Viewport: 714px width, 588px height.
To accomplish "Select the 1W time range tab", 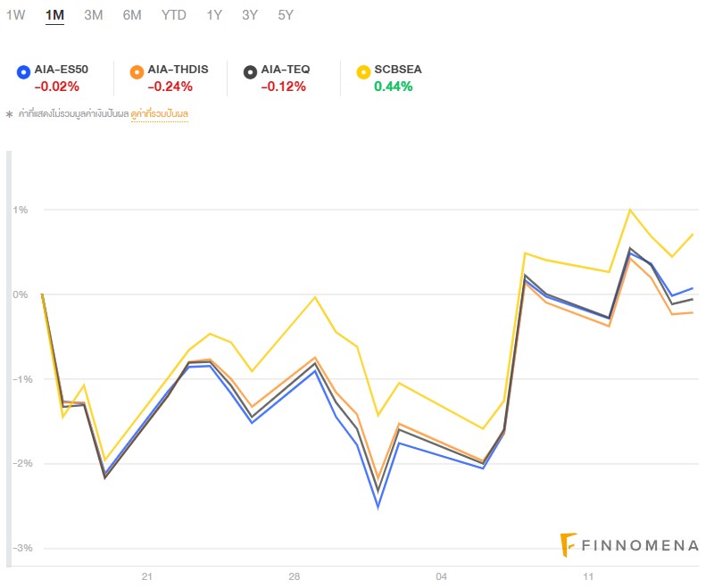I will 15,15.
